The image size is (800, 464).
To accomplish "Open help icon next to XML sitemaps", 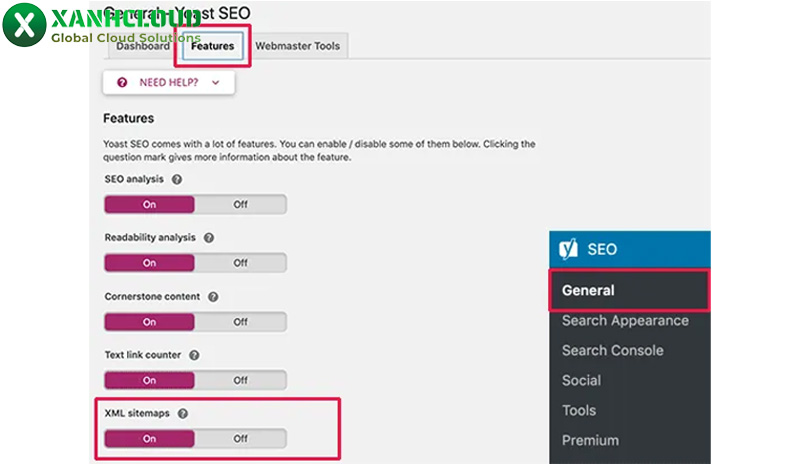I will (183, 413).
